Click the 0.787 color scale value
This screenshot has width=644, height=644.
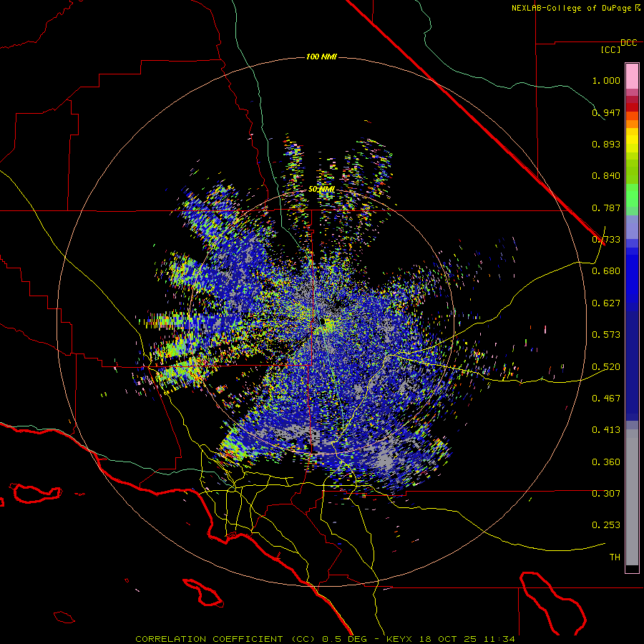606,208
